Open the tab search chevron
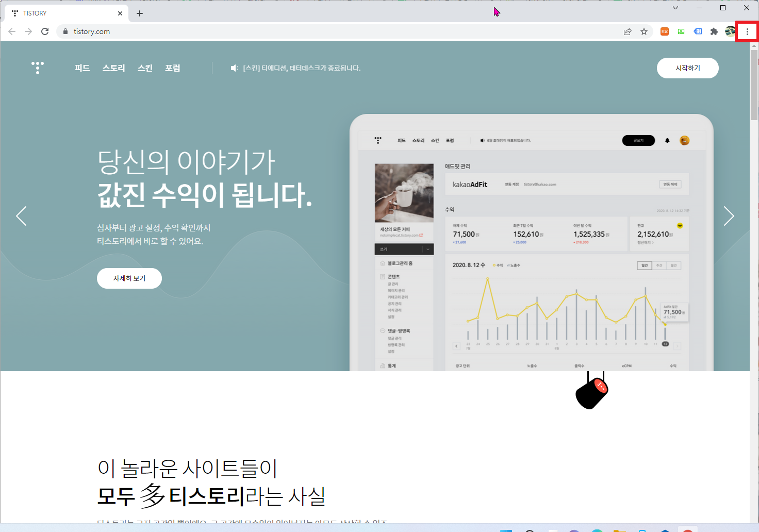Screen dimensions: 759x532 pos(675,8)
